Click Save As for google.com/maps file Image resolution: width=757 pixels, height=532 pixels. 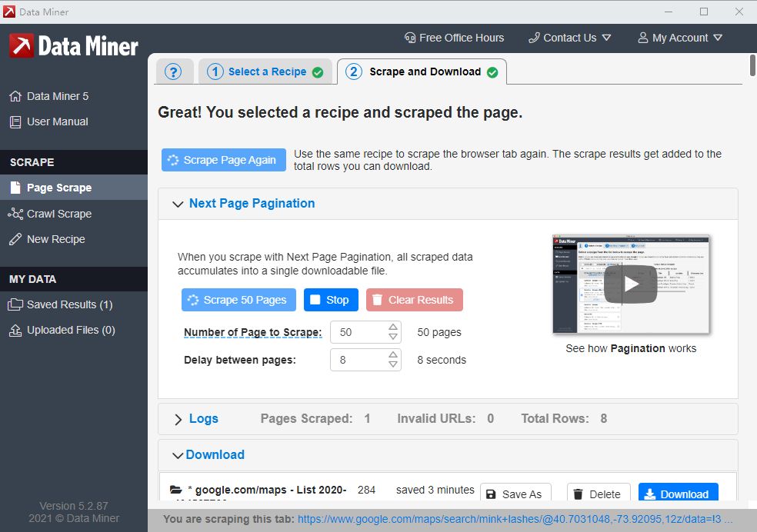point(515,493)
